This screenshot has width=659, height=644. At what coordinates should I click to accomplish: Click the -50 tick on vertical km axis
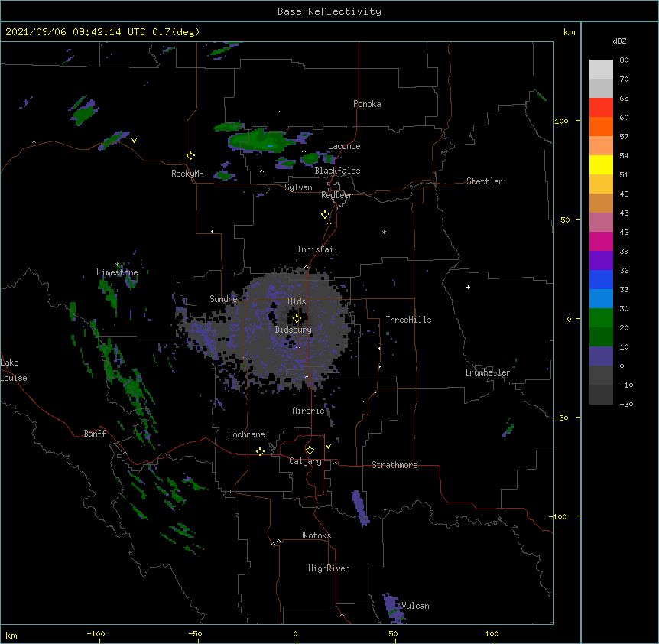561,418
